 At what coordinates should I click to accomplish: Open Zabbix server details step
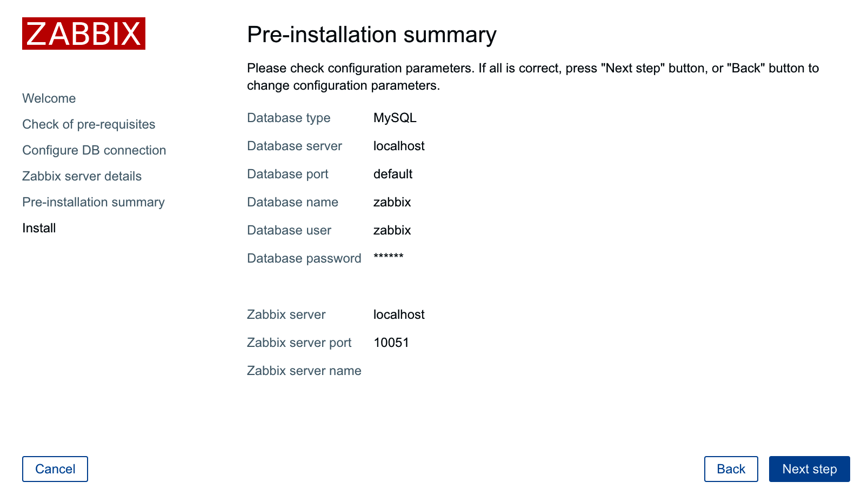[82, 176]
